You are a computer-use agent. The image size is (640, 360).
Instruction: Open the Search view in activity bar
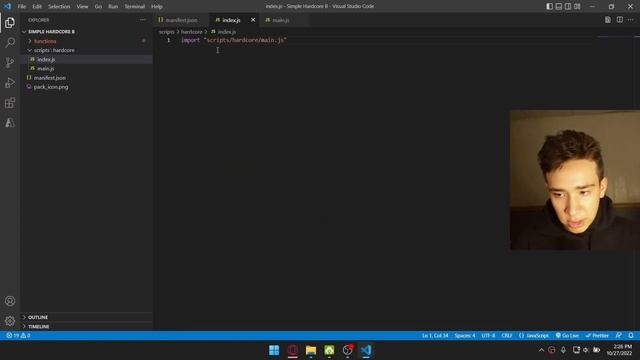coord(10,42)
